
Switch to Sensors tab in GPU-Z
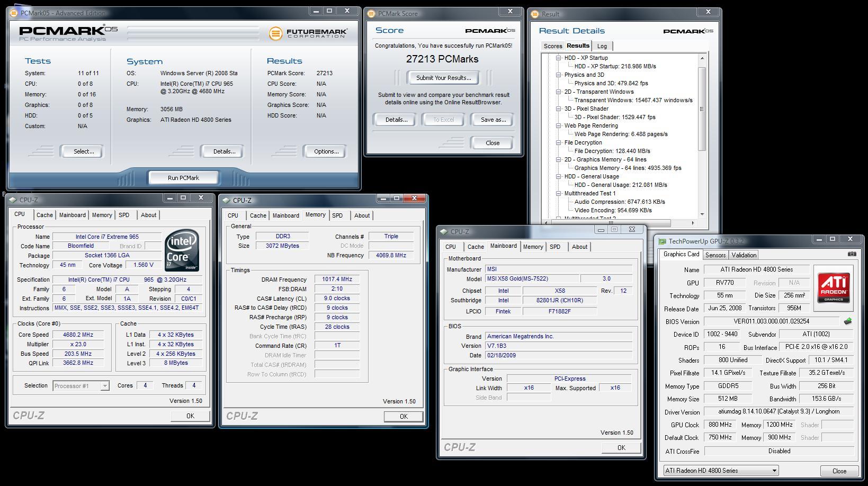click(715, 255)
